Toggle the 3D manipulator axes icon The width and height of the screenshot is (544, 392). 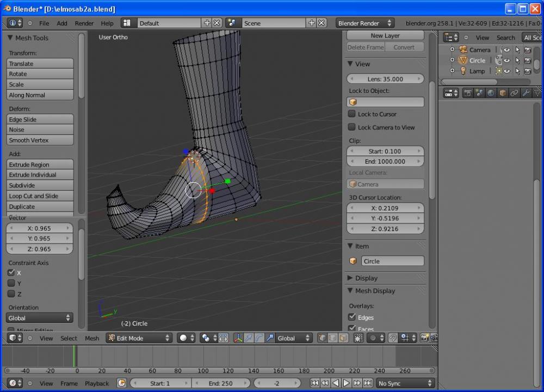tap(238, 338)
